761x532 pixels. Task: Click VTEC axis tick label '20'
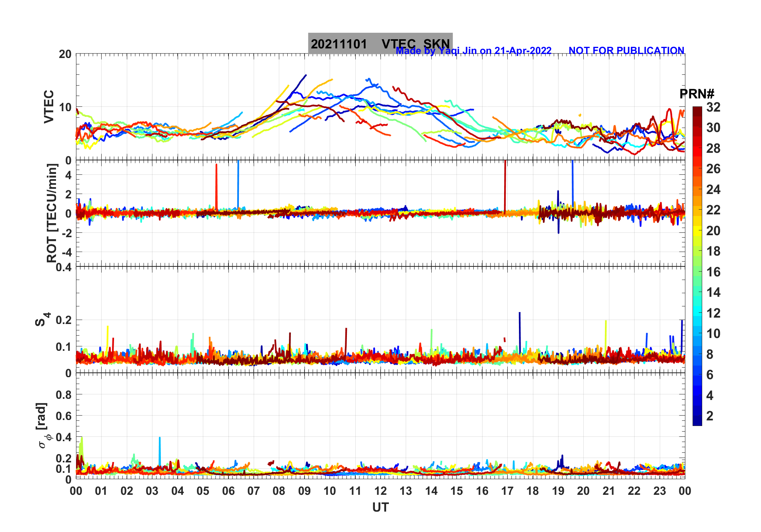coord(65,54)
